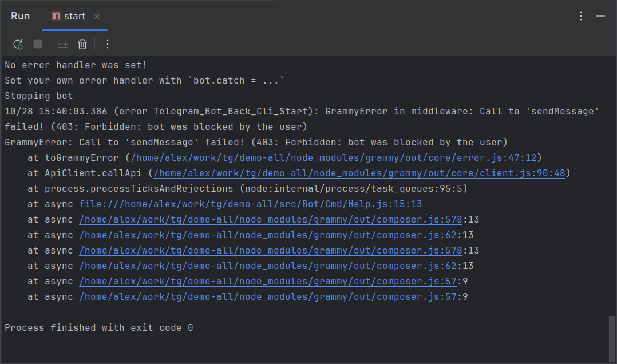This screenshot has height=364, width=617.
Task: Open toolbar more actions vertical dots
Action: click(x=108, y=44)
